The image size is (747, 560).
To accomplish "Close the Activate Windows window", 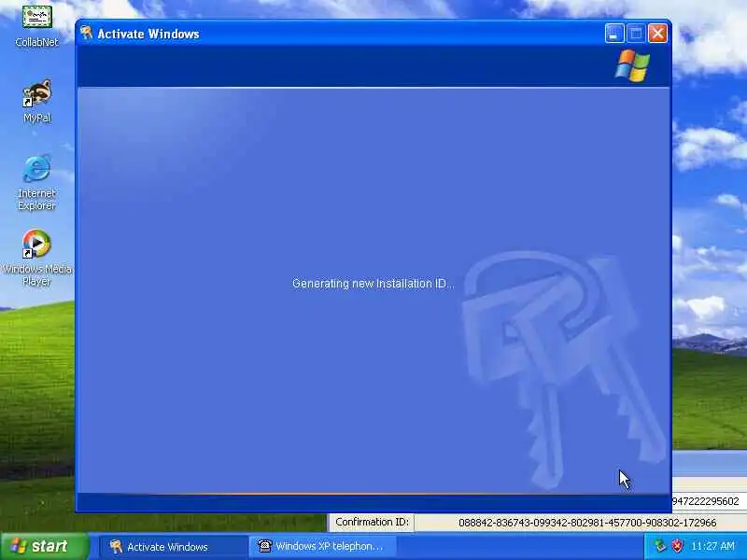I will (x=657, y=34).
